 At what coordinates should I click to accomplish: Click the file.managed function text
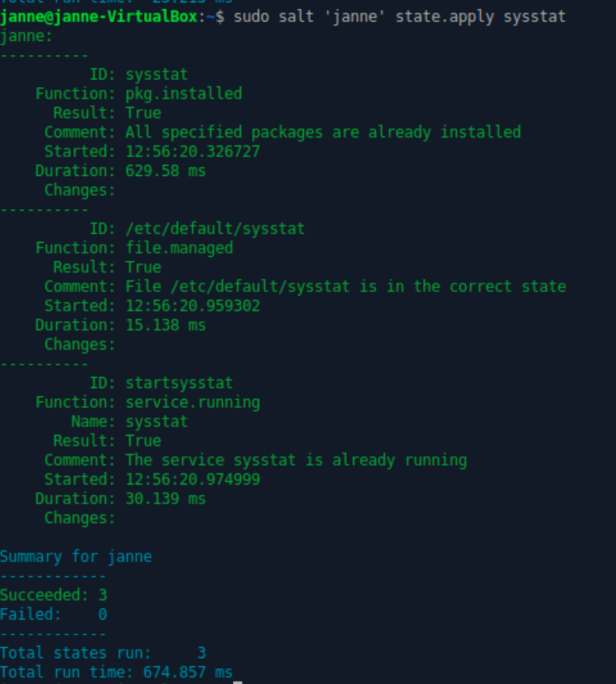tap(179, 248)
